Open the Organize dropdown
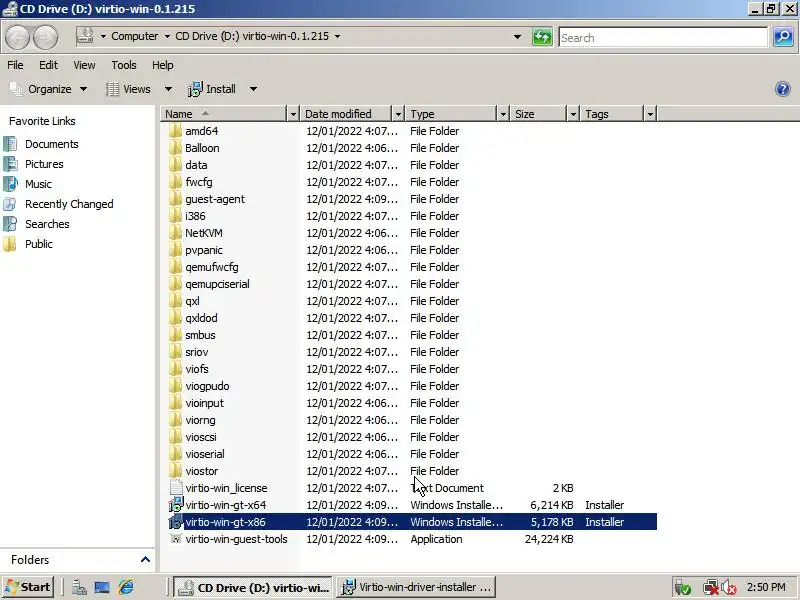This screenshot has width=800, height=600. pos(48,89)
